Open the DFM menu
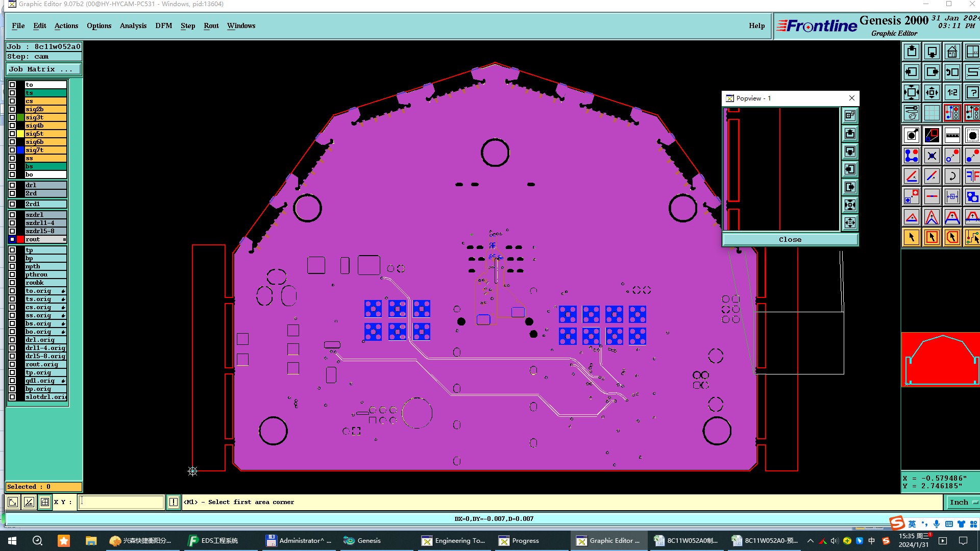Screen dimensions: 980x551 point(163,26)
